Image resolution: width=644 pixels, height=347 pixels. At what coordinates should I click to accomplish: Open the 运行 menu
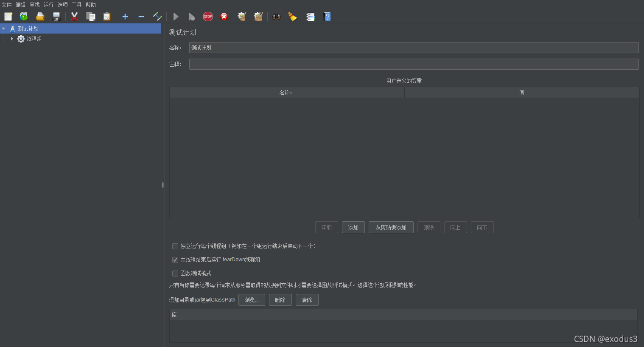click(49, 5)
